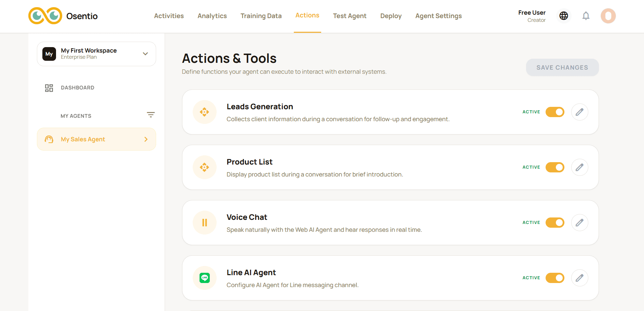Click 'Define functions your agent can execute' subtitle

(x=284, y=72)
